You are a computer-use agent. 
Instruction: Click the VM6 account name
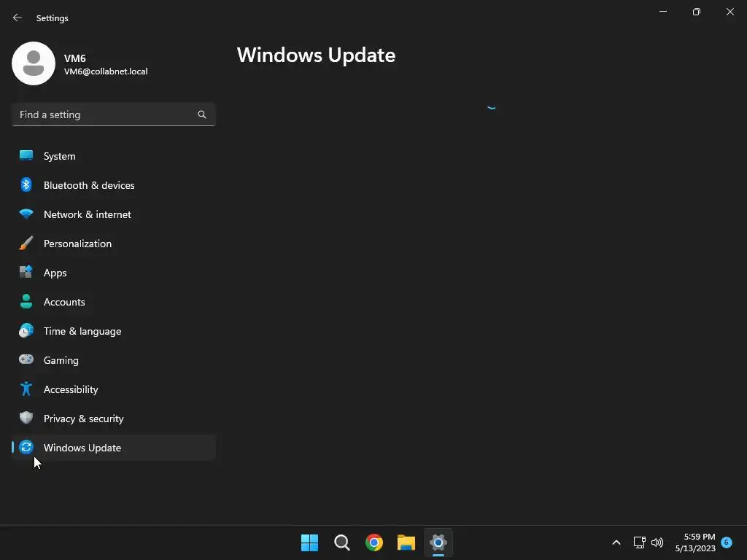75,58
